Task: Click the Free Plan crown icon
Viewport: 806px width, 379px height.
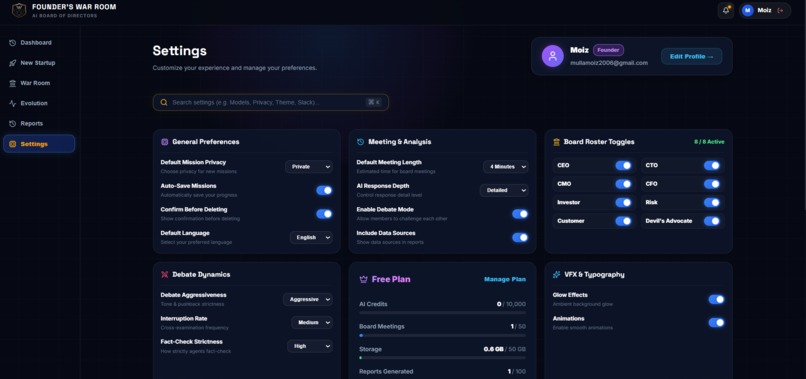Action: [x=363, y=279]
